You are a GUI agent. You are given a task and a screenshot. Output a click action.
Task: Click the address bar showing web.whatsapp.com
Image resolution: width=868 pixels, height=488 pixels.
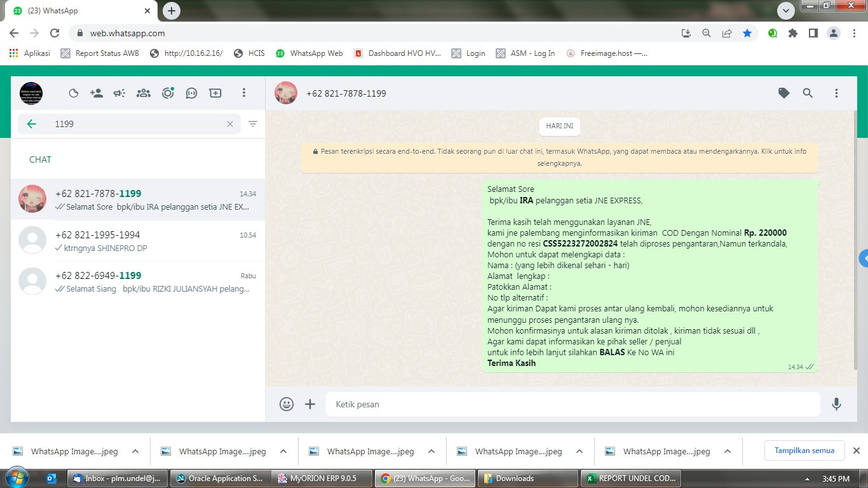[x=375, y=33]
